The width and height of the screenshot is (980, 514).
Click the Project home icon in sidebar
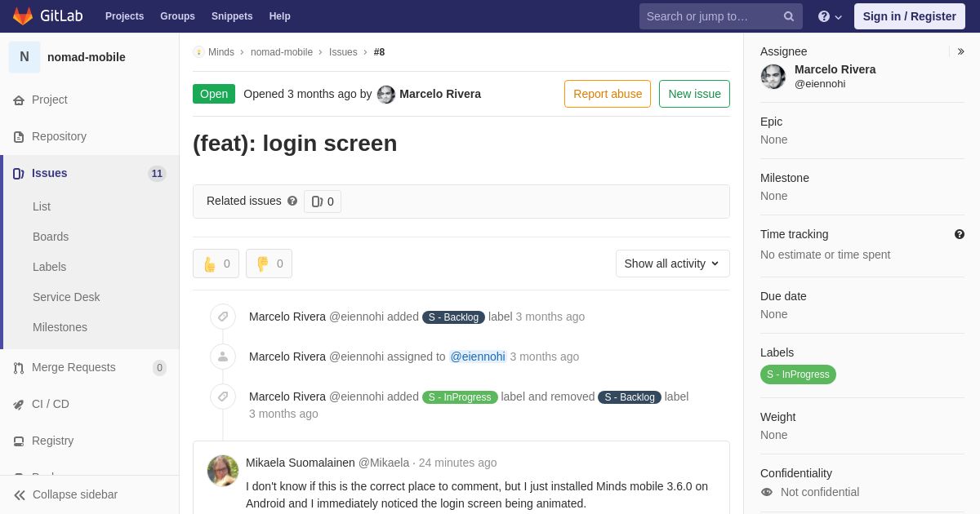(19, 100)
